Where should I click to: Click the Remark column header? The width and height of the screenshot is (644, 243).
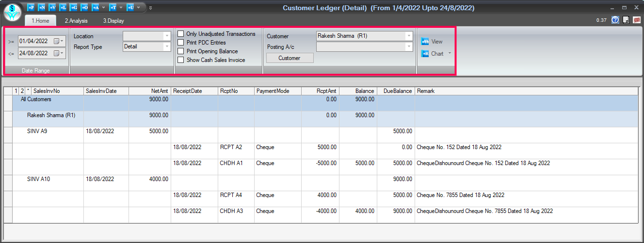point(527,91)
